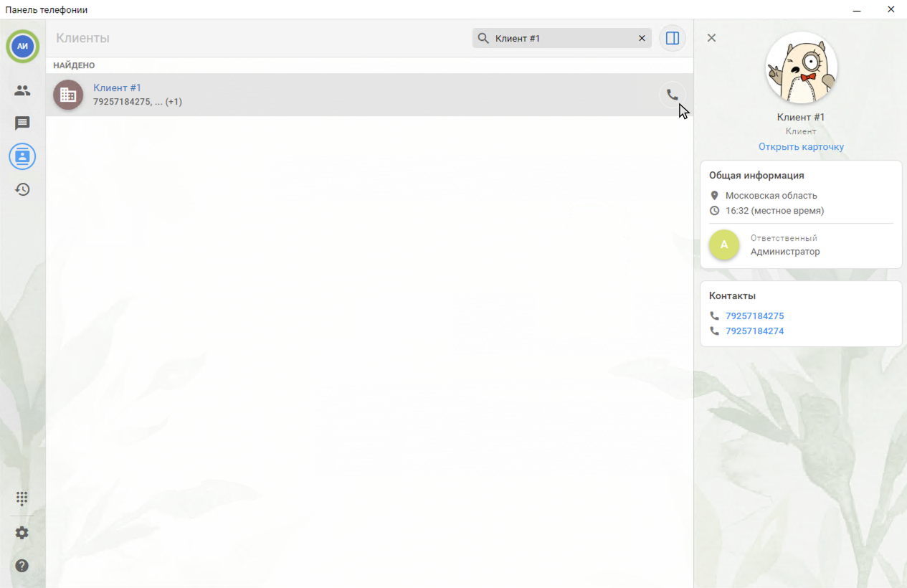907x588 pixels.
Task: Click the Открыть карточку link
Action: coord(801,147)
